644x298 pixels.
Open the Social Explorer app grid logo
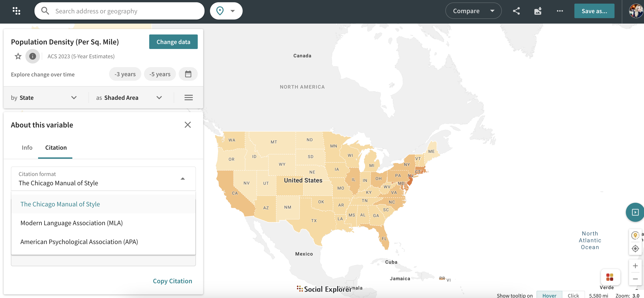point(17,10)
